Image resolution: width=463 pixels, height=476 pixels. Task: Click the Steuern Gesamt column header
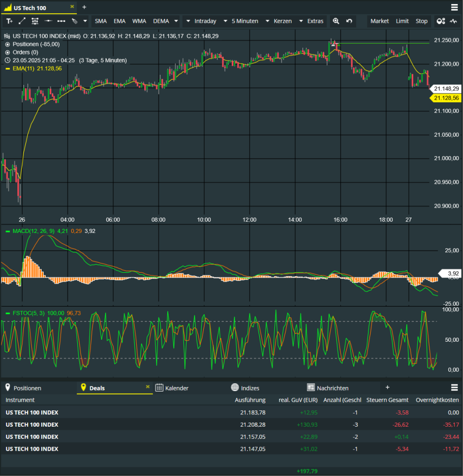tap(387, 400)
